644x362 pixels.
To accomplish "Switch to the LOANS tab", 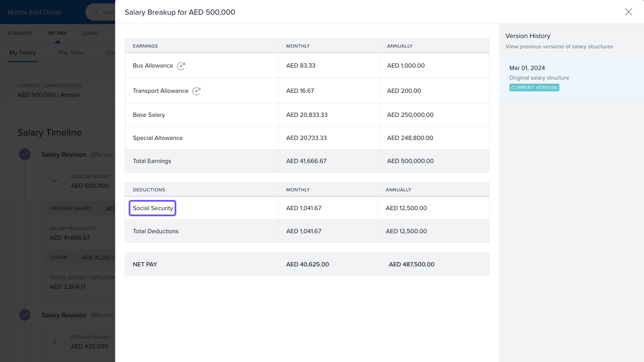I will [90, 33].
